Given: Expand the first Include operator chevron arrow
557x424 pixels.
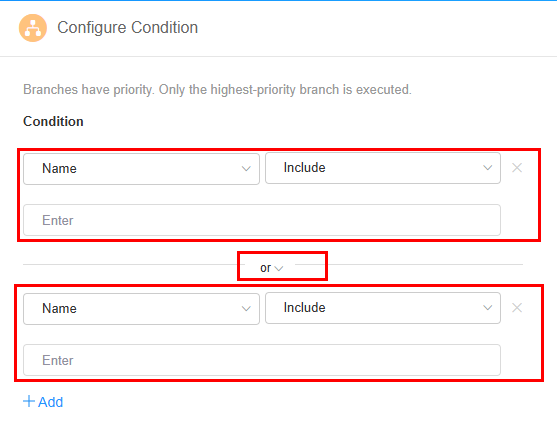Looking at the screenshot, I should coord(487,168).
